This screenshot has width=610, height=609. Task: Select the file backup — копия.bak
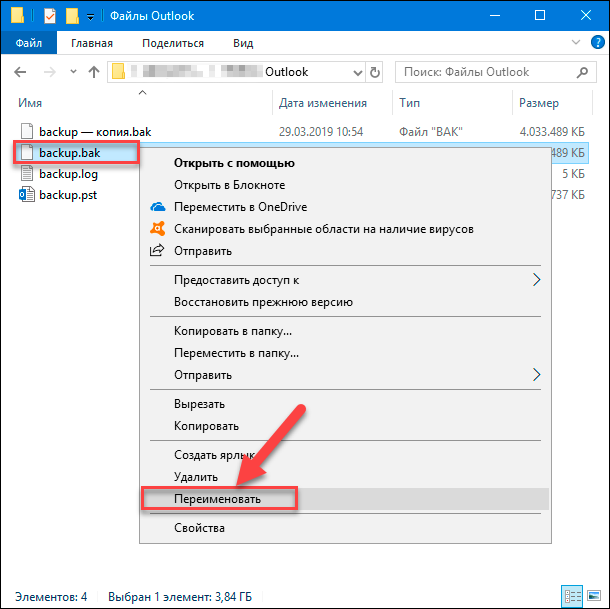coord(95,132)
